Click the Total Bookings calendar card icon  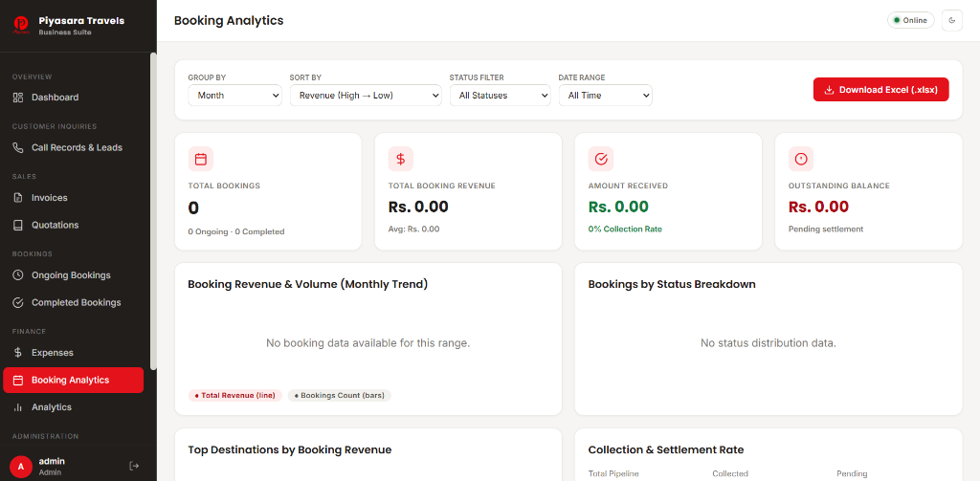[201, 159]
